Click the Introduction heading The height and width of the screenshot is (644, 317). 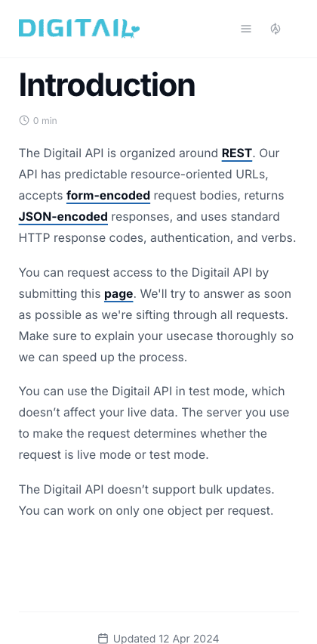106,85
